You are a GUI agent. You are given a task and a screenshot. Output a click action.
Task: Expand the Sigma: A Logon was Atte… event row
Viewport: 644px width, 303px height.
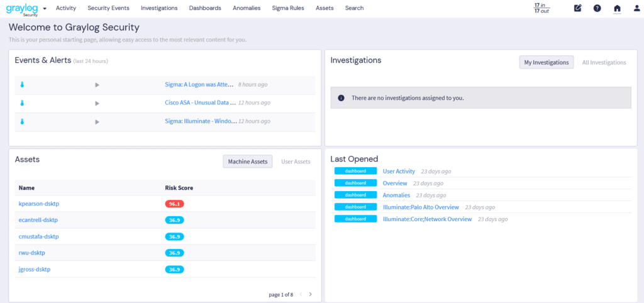[97, 85]
